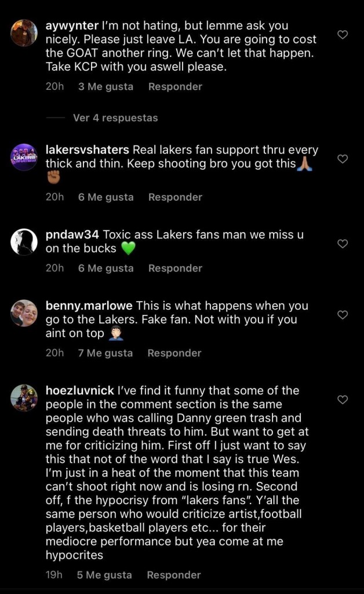Heart benny.marlowe's fake fan comment
364x594 pixels.
(343, 315)
